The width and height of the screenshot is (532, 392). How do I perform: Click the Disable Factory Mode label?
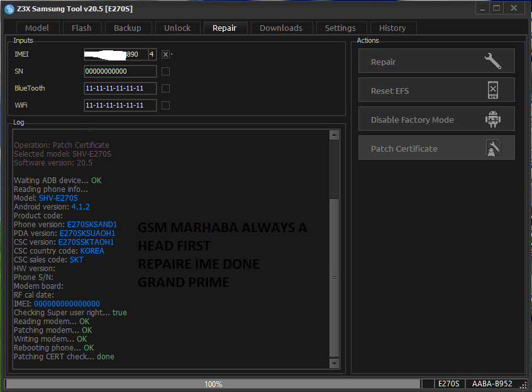(x=413, y=120)
